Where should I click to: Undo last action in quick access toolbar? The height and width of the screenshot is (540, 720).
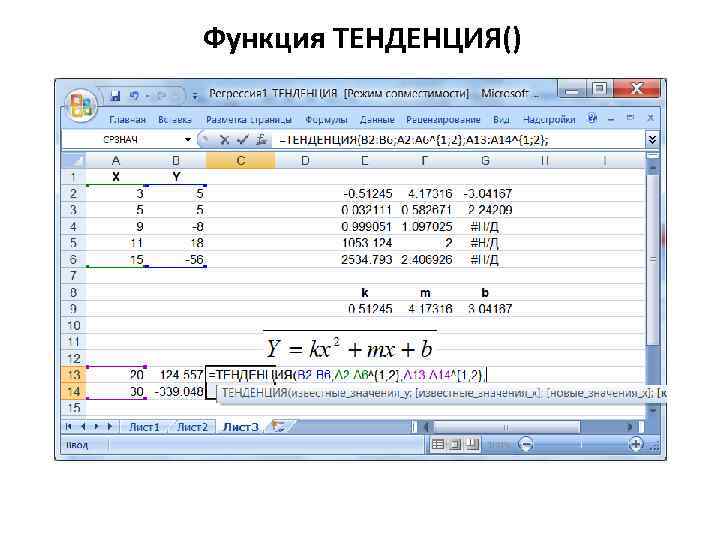point(134,96)
